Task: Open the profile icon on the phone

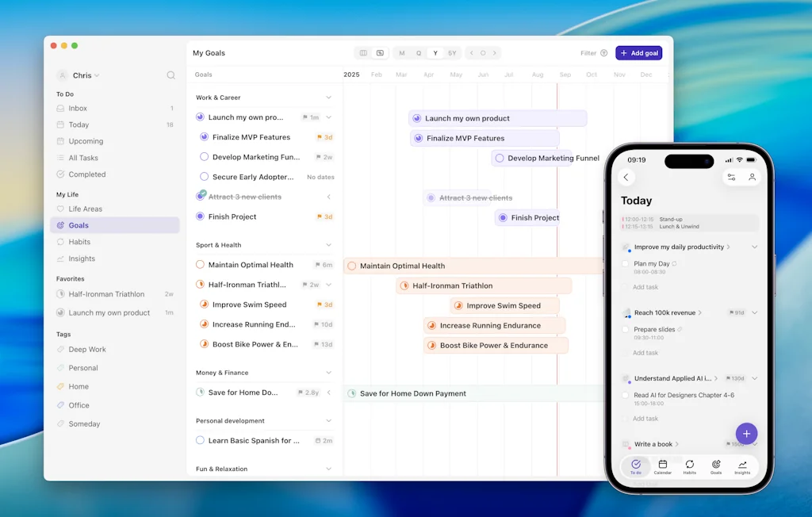Action: 752,178
